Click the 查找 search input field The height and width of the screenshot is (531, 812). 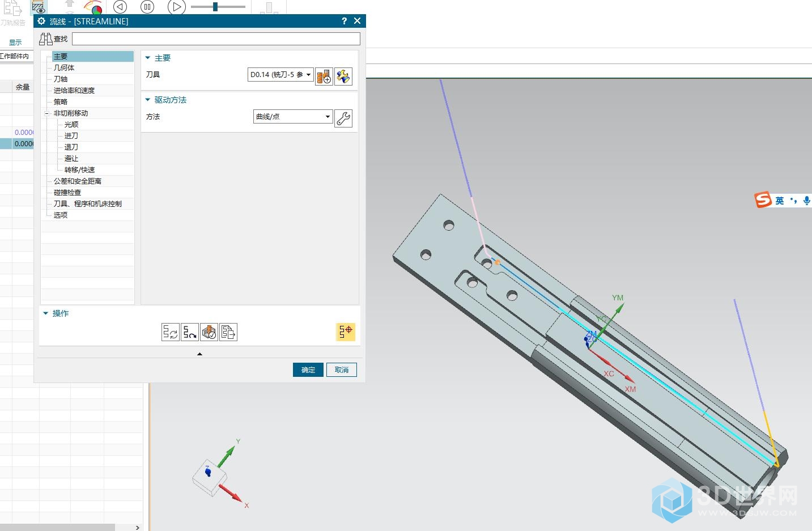coord(216,39)
